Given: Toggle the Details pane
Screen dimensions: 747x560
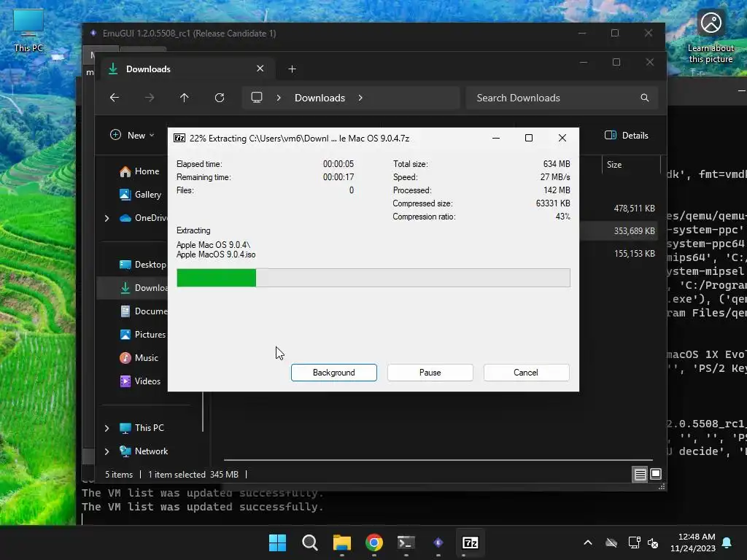Looking at the screenshot, I should [627, 135].
